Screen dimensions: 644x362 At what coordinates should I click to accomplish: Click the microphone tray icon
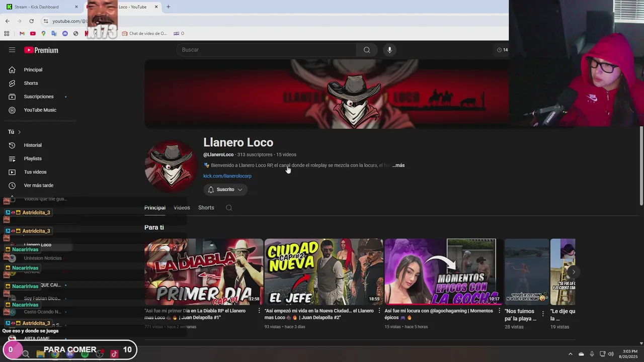pyautogui.click(x=592, y=354)
